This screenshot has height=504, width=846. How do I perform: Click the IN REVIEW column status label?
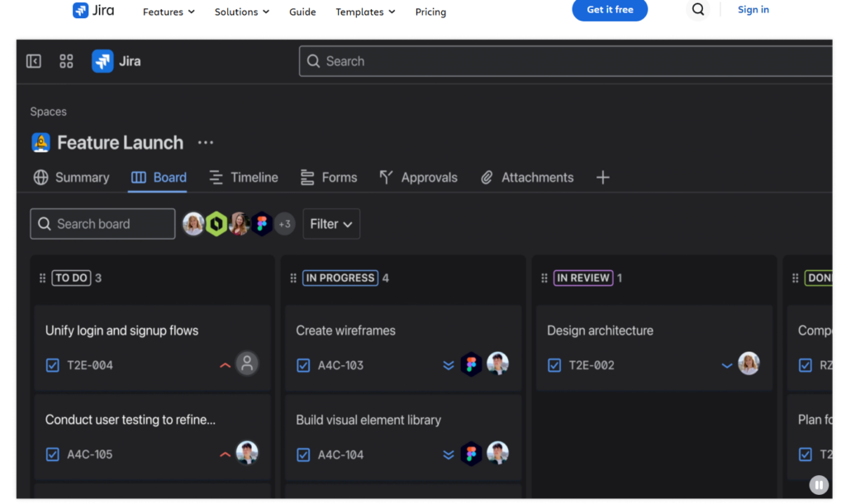tap(583, 278)
